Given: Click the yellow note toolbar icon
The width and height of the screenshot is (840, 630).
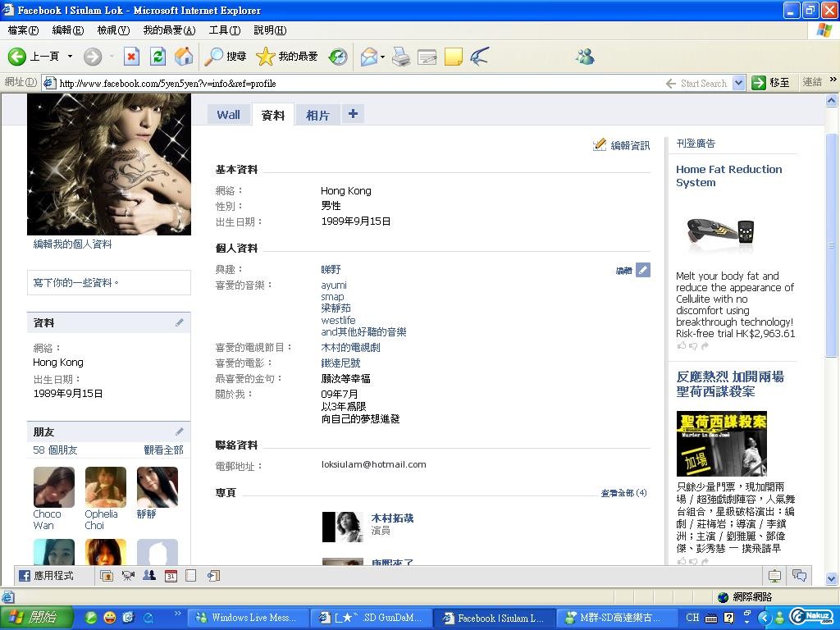Looking at the screenshot, I should point(453,57).
